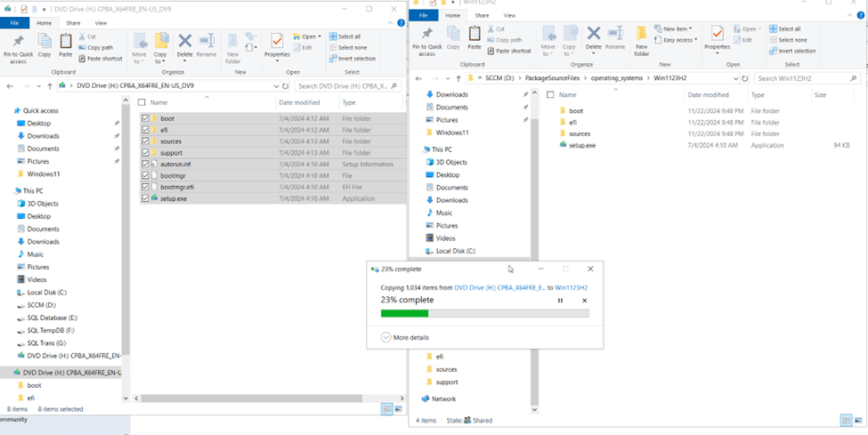Image resolution: width=868 pixels, height=435 pixels.
Task: Toggle the select-all checkbox beside Name header
Action: click(146, 102)
